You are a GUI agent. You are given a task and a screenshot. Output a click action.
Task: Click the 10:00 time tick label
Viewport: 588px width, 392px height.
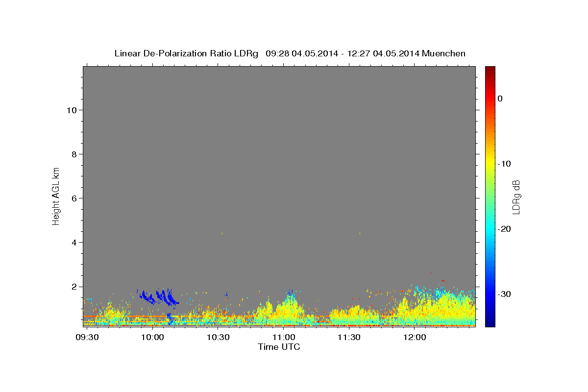[x=152, y=337]
